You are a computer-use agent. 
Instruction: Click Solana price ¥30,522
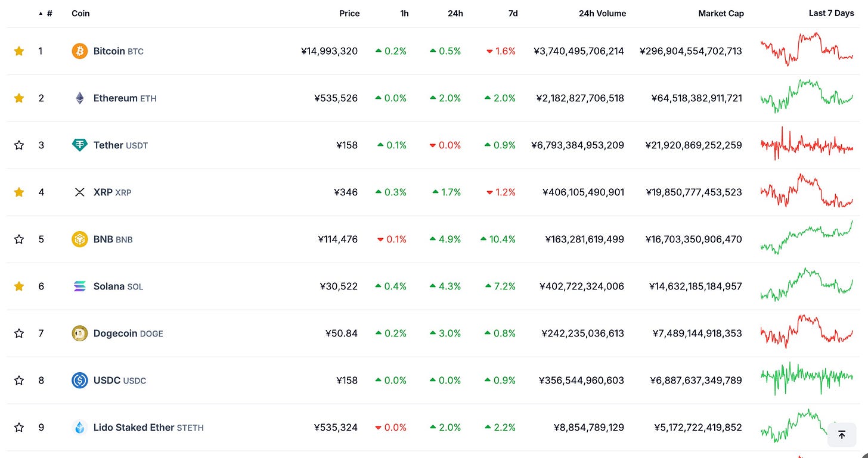pos(339,286)
